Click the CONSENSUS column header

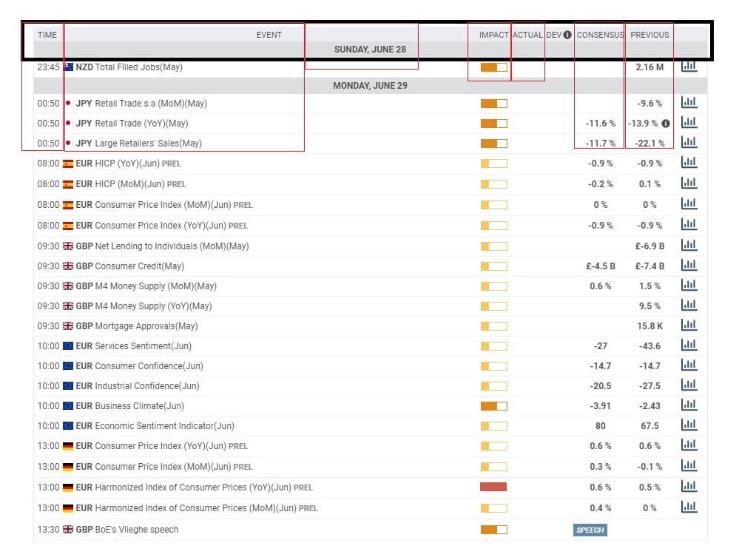(x=600, y=35)
